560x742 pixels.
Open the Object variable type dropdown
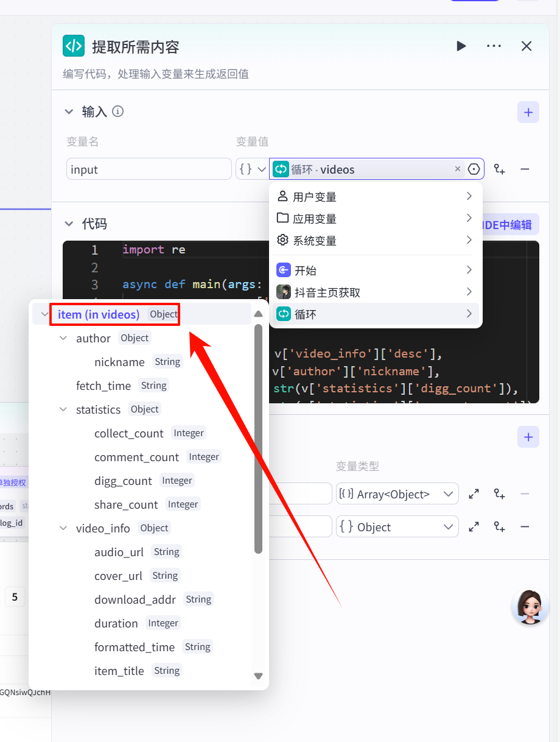coord(397,527)
